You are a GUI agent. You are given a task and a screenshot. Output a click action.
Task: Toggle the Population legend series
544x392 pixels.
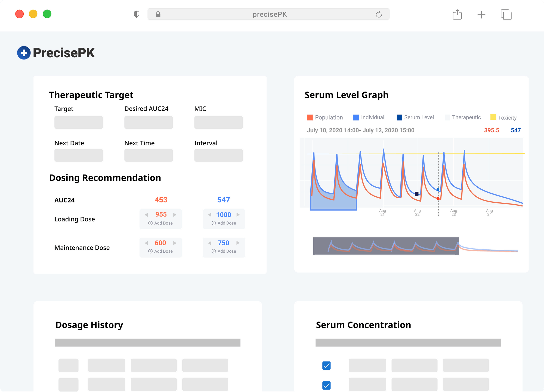325,117
